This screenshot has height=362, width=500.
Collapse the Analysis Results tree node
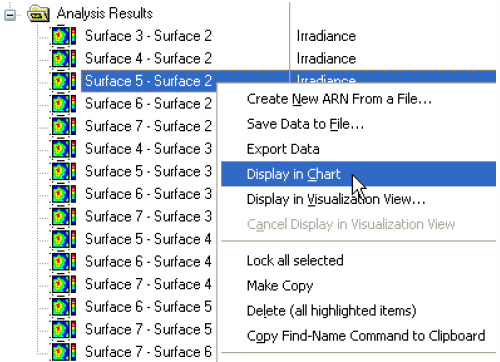(10, 15)
